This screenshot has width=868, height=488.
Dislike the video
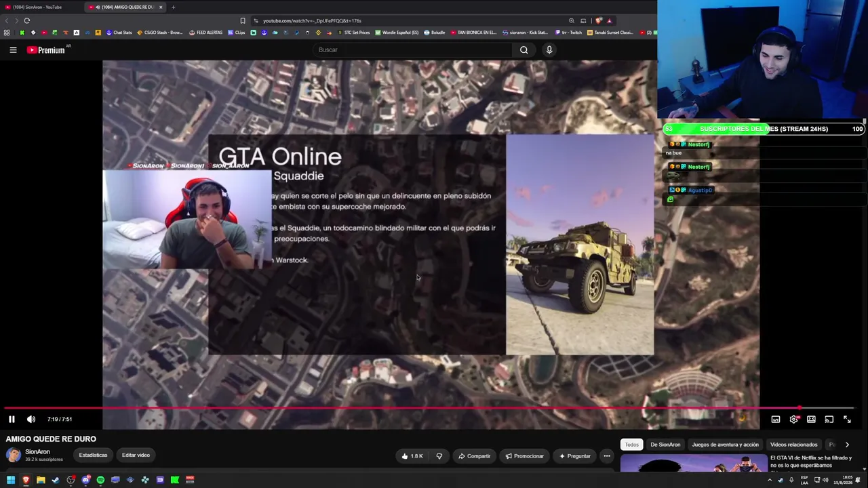click(x=439, y=456)
